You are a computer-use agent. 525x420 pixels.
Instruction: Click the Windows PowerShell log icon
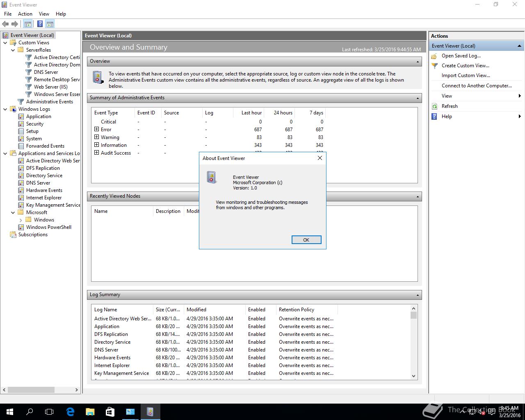[x=21, y=227]
